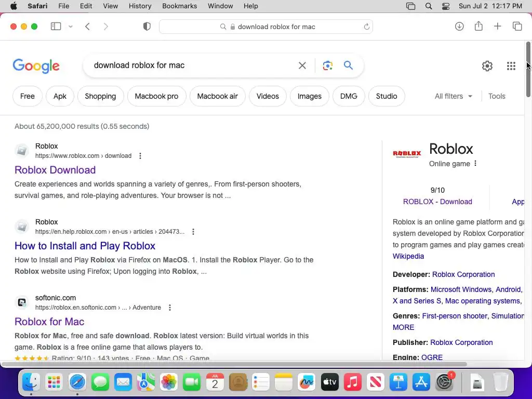Submit search with the magnifying glass icon
Viewport: 532px width, 399px height.
[x=349, y=65]
